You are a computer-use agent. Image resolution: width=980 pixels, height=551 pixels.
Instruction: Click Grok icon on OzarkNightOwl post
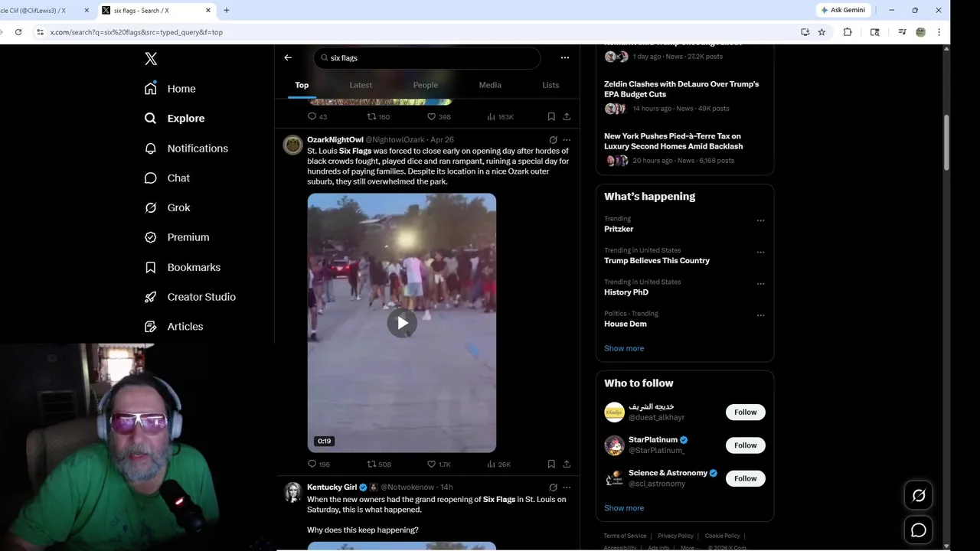tap(553, 140)
